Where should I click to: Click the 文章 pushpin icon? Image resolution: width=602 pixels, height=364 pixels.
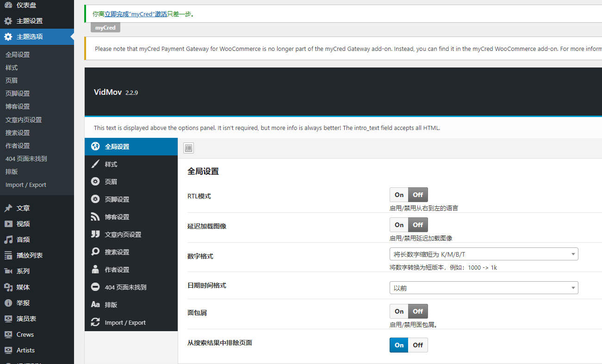[8, 208]
